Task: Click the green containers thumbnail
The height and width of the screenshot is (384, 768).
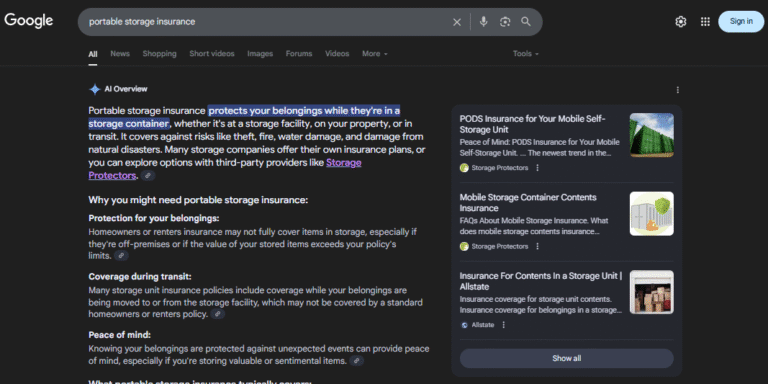Action: coord(651,135)
